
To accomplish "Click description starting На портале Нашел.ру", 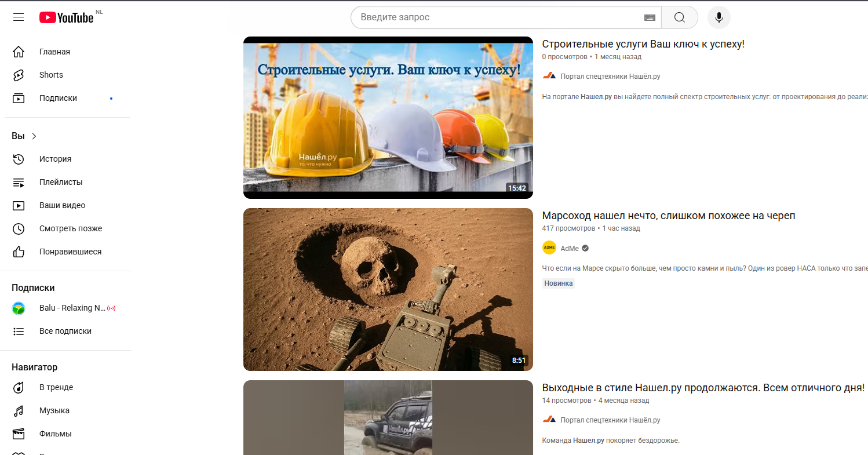I will pos(705,97).
